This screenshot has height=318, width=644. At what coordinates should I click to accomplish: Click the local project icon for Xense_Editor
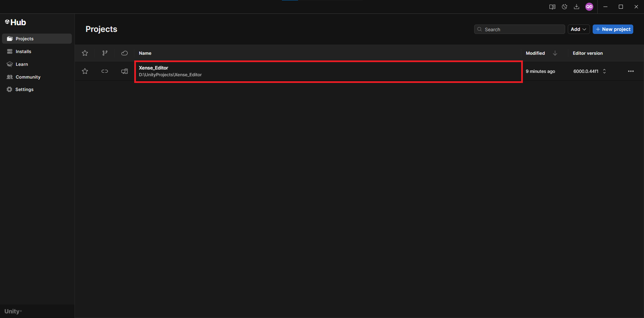(x=125, y=71)
